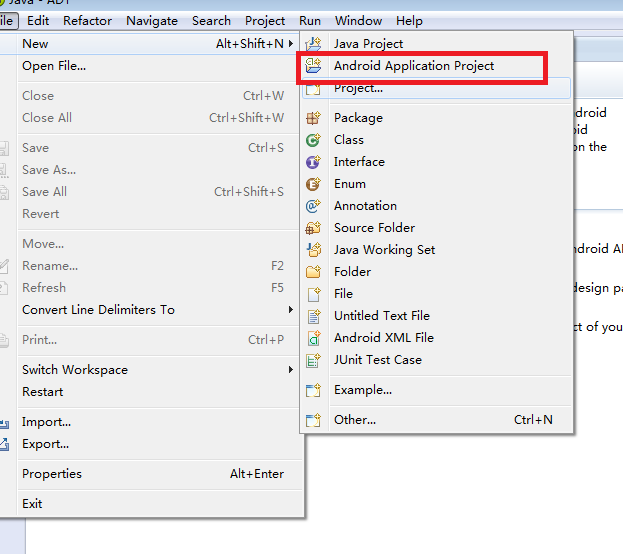This screenshot has height=554, width=623.
Task: Expand the New submenu arrow
Action: [291, 43]
